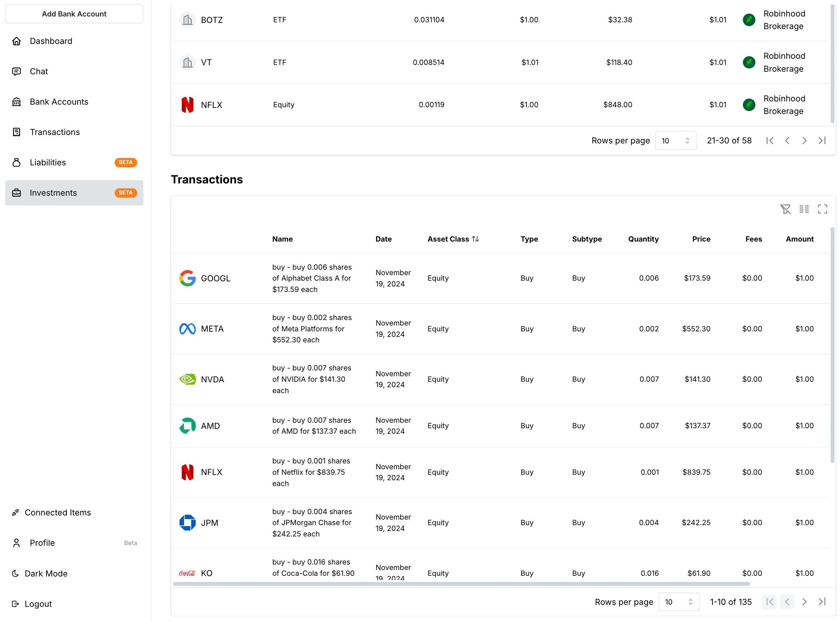Click Robinhood leaf icon in BOTZ row
This screenshot has width=840, height=622.
click(x=749, y=20)
